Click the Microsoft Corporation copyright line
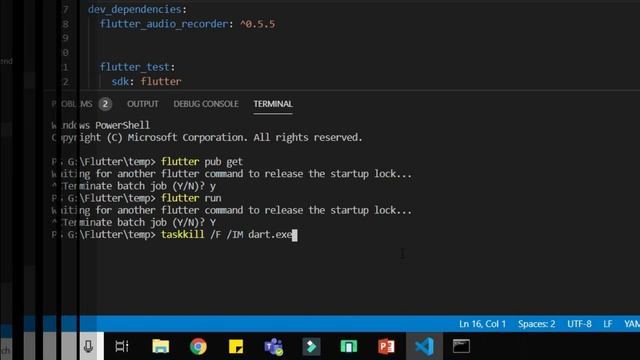Viewport: 640px width, 360px height. point(207,138)
